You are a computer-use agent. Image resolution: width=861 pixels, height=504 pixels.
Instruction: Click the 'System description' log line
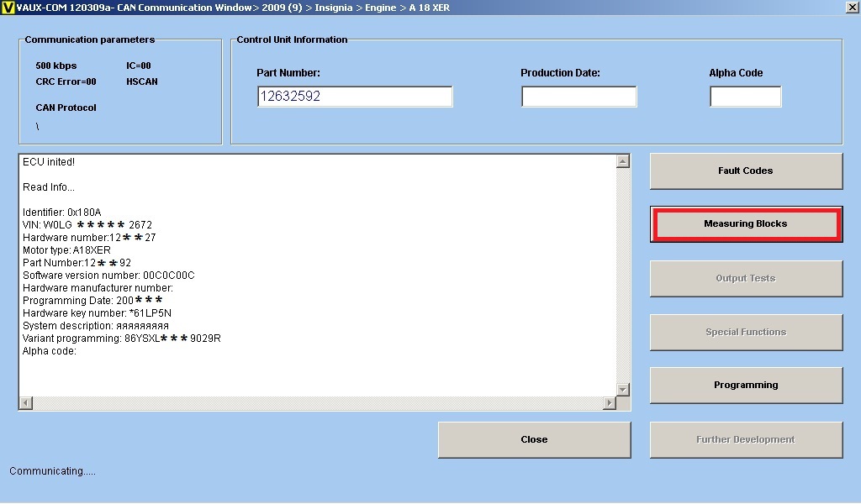(x=96, y=326)
